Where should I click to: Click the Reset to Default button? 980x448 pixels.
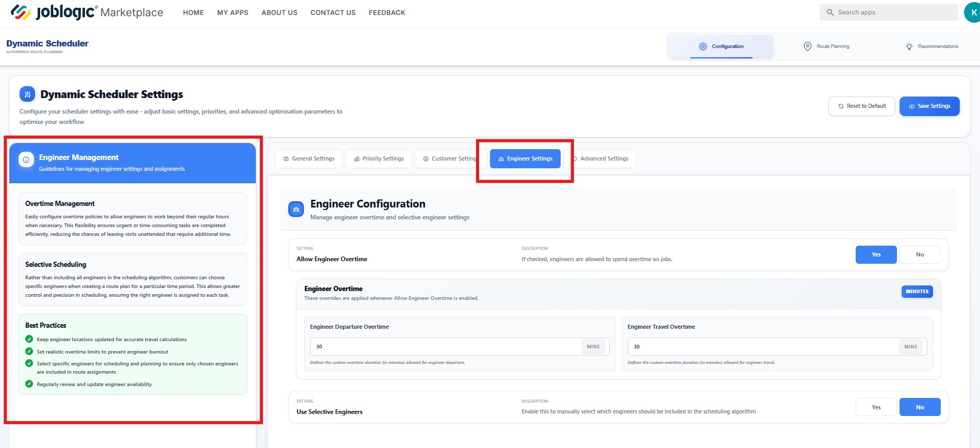(862, 106)
